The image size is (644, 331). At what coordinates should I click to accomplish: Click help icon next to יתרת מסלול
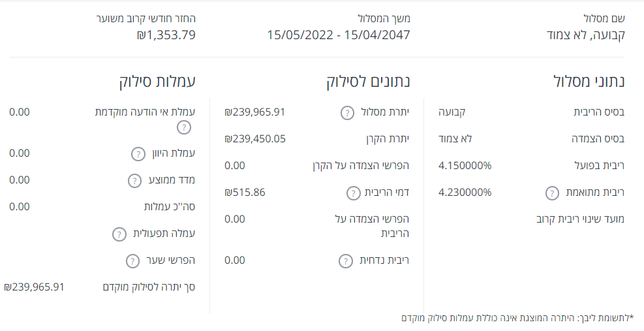347,113
